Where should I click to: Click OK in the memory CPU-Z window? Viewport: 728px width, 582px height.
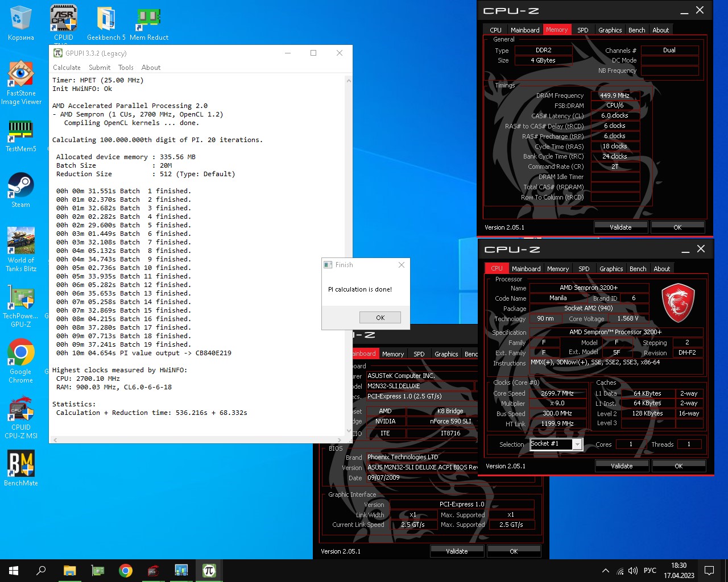coord(677,227)
